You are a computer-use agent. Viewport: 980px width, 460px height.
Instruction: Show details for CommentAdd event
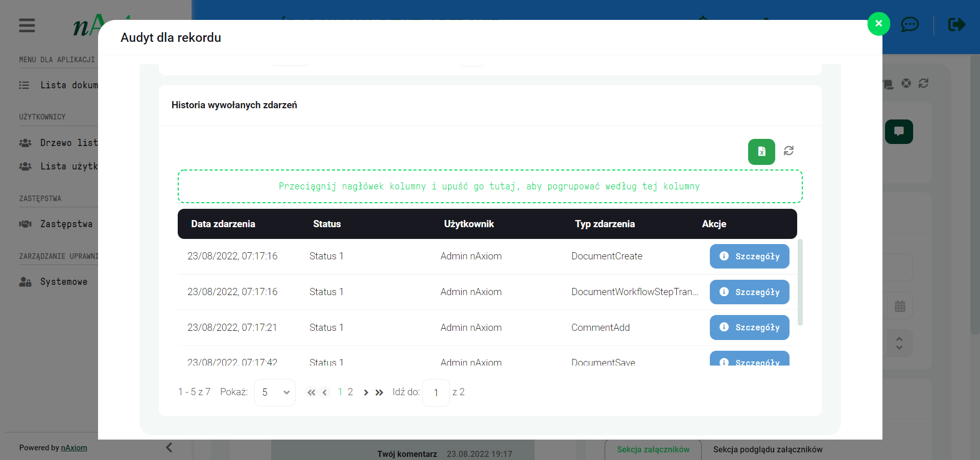point(749,327)
